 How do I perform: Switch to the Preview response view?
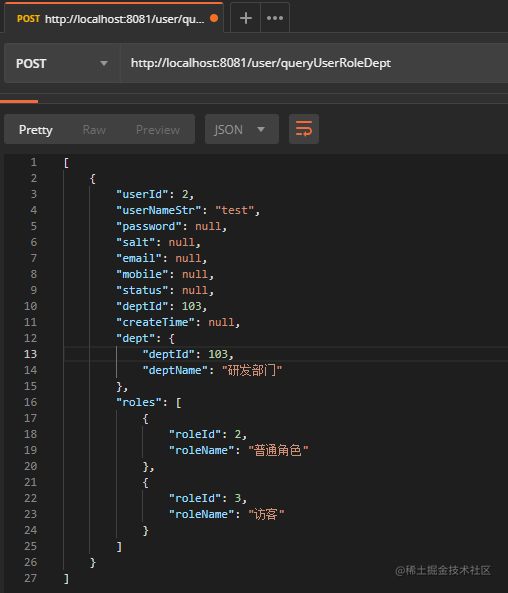158,130
